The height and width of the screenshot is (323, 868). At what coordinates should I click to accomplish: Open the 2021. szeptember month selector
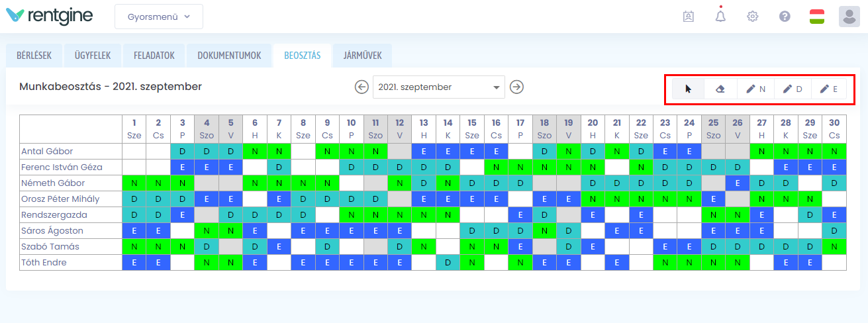tap(438, 87)
